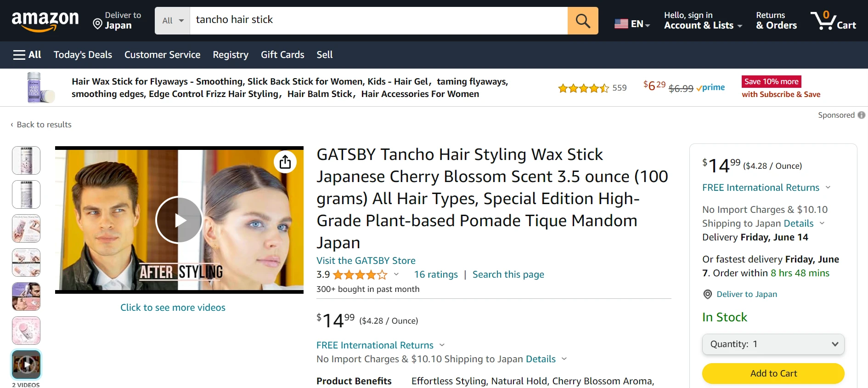This screenshot has width=868, height=388.
Task: Play the After Styling product video
Action: tap(179, 220)
